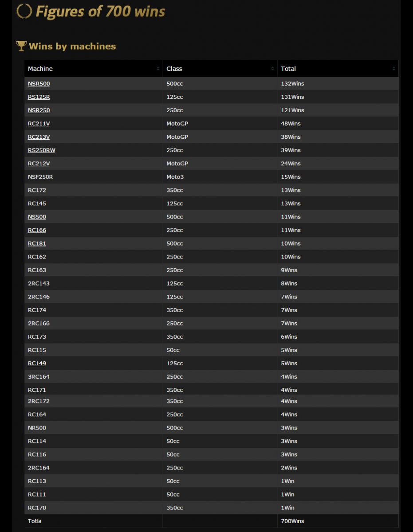This screenshot has height=532, width=413.
Task: Click the laurel wreath icon in page title
Action: (24, 11)
